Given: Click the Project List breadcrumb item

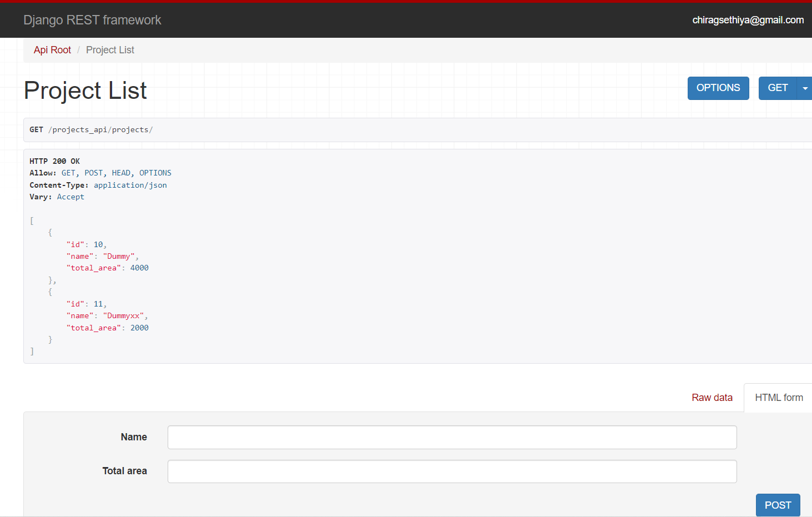Looking at the screenshot, I should (x=109, y=49).
